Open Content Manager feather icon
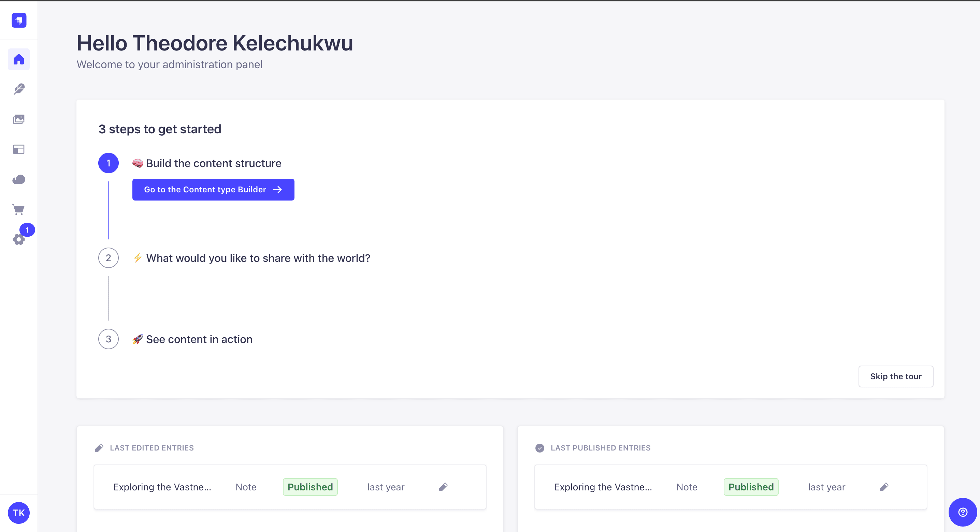The image size is (980, 532). (x=19, y=89)
